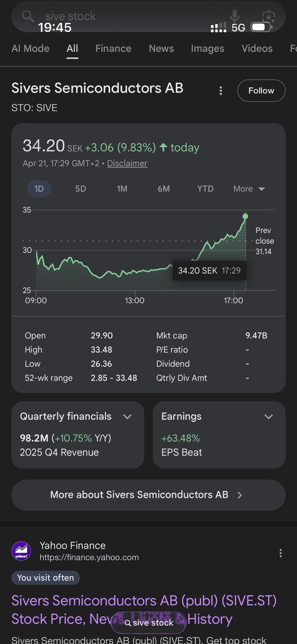Tap the Open value 29.90
The width and height of the screenshot is (297, 644).
(102, 336)
